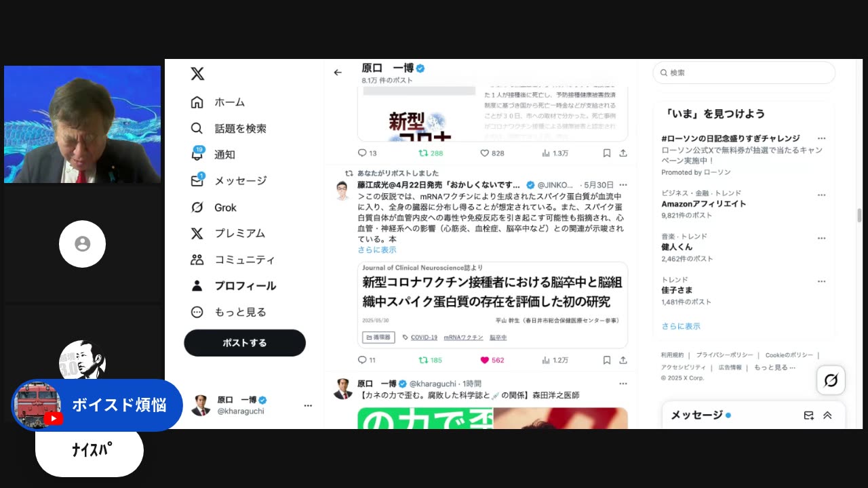Unlike the post with 562 likes

coord(485,360)
